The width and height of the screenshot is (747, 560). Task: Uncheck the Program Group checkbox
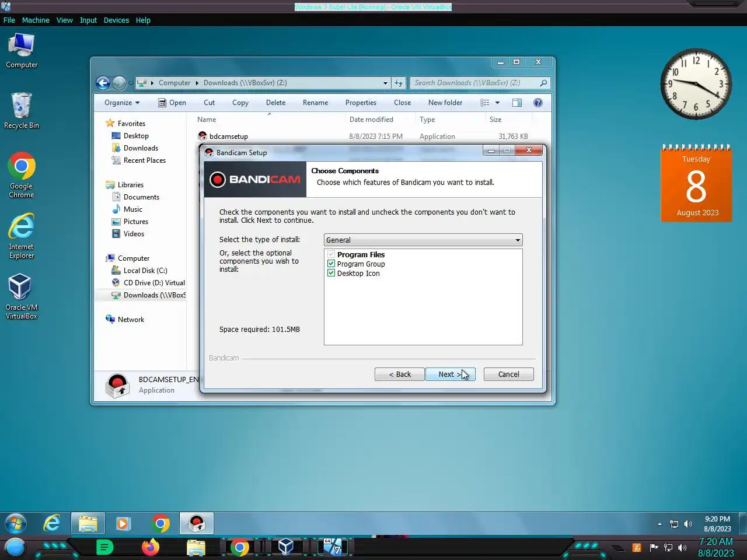pos(331,264)
